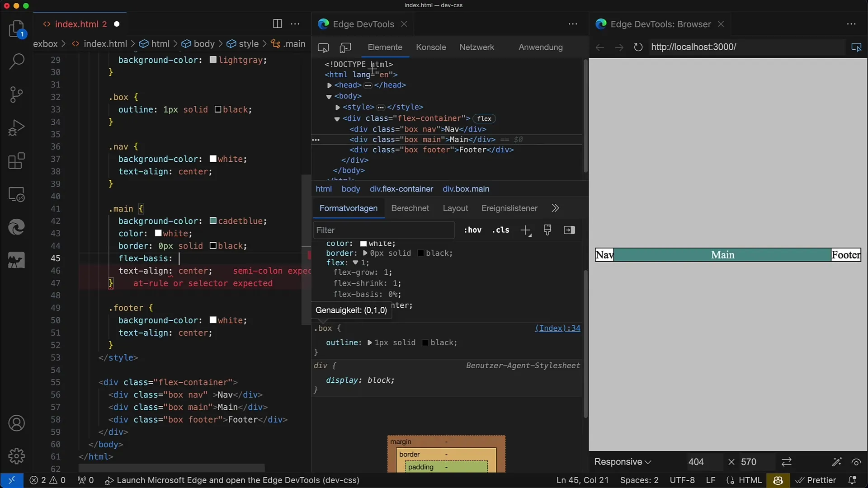The height and width of the screenshot is (488, 868).
Task: Click black outline color swatch in .box rule
Action: point(425,343)
